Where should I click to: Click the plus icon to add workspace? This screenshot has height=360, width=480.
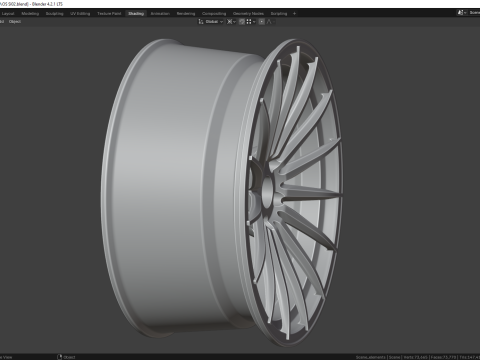point(294,14)
